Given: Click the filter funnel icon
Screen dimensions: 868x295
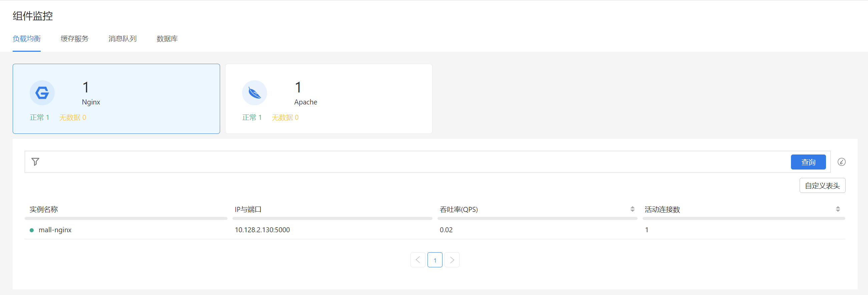Looking at the screenshot, I should point(35,162).
